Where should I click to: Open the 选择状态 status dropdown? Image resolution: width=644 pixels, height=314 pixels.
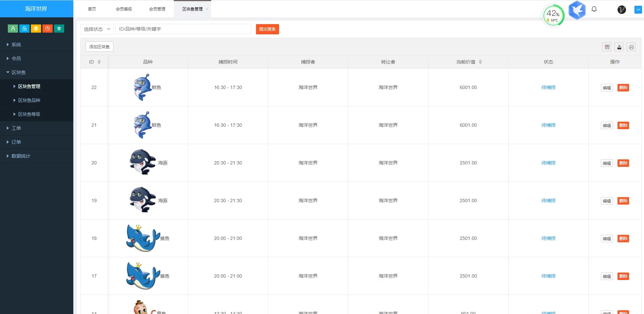[97, 29]
